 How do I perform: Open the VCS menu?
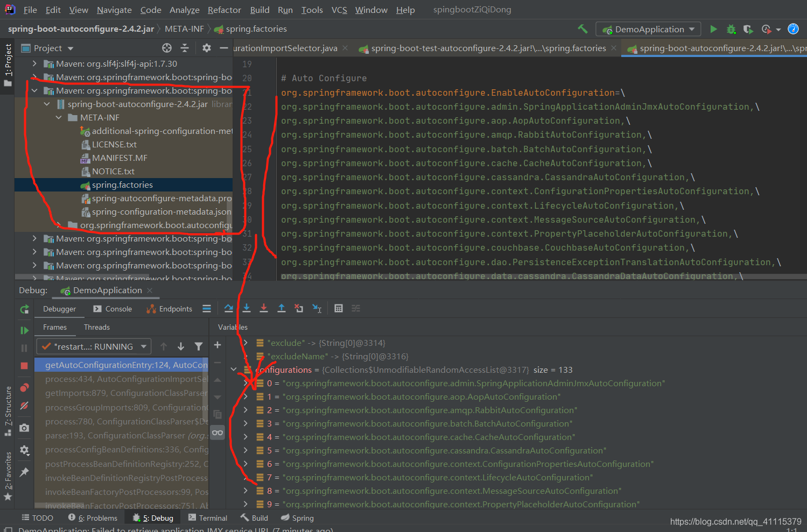pos(339,10)
